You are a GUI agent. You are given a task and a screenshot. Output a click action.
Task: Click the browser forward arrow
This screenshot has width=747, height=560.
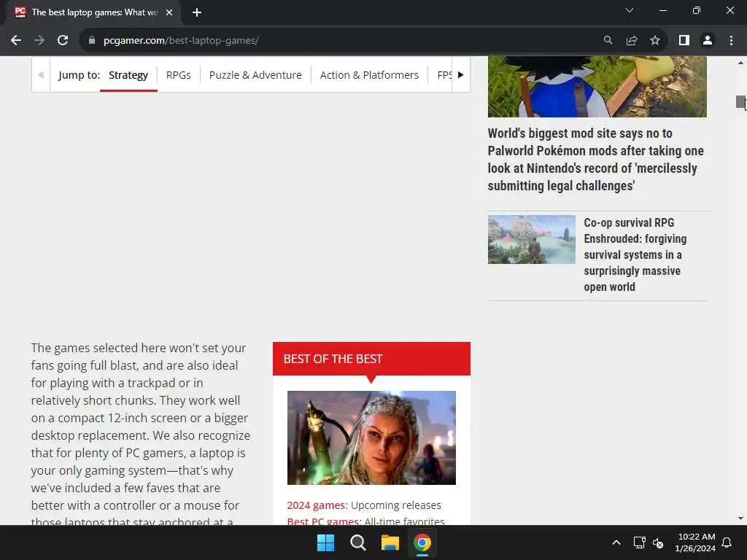pyautogui.click(x=39, y=41)
